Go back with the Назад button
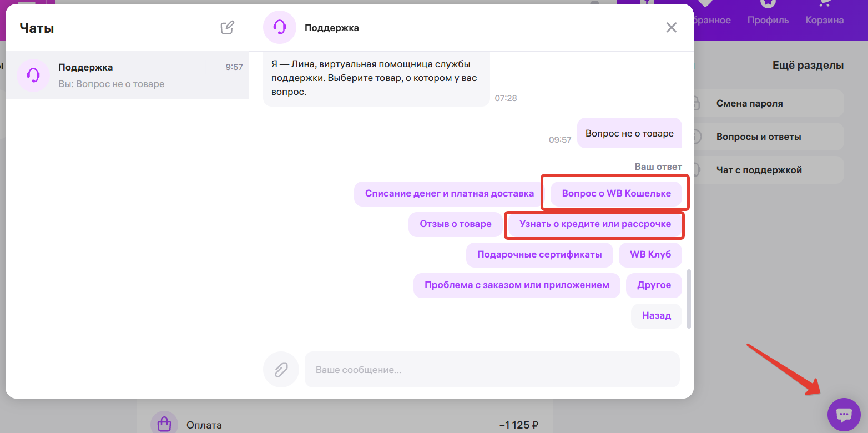This screenshot has width=868, height=433. [x=657, y=316]
